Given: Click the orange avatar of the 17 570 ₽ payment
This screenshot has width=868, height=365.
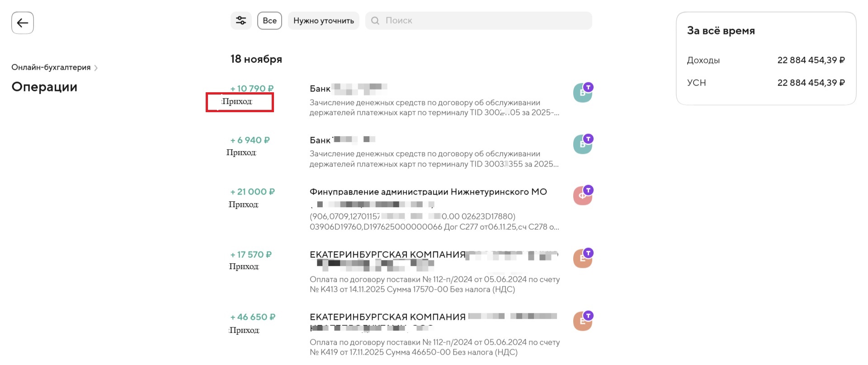Looking at the screenshot, I should pos(582,259).
